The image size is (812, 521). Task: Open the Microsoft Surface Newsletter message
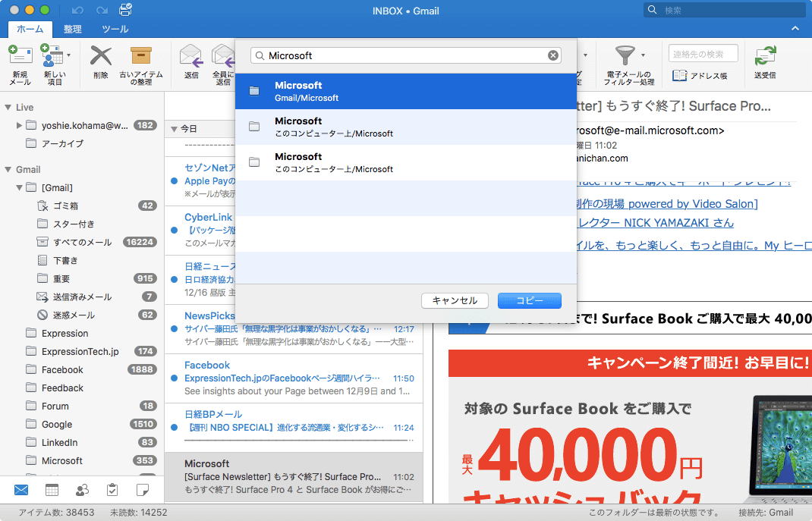294,476
